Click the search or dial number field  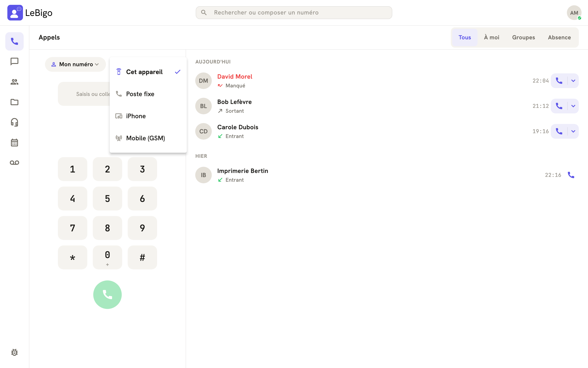click(x=294, y=13)
